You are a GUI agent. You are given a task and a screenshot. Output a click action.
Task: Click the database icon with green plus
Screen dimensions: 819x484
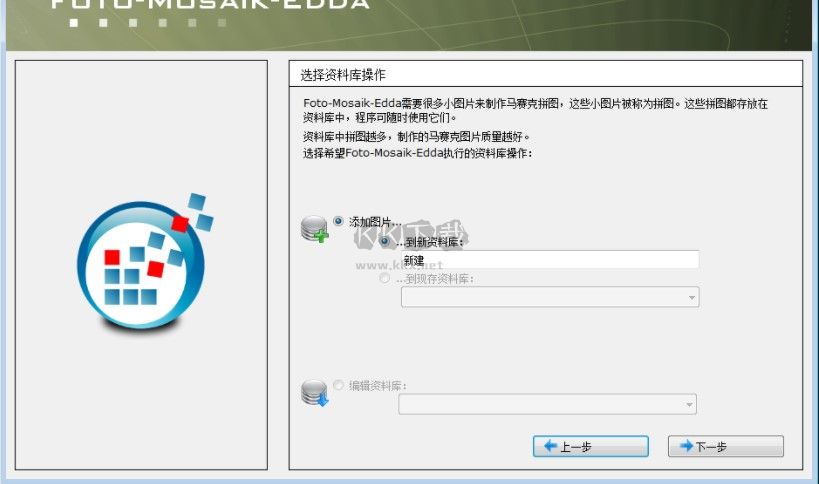point(314,229)
